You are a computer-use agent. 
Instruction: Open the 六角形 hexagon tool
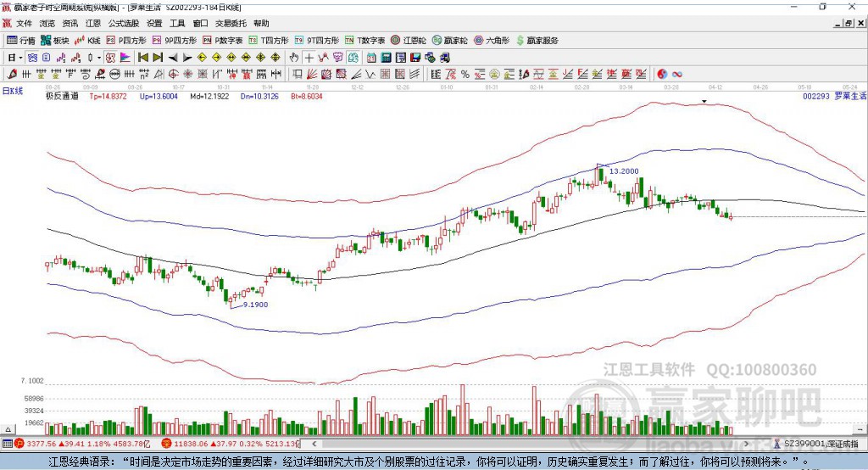click(x=492, y=41)
